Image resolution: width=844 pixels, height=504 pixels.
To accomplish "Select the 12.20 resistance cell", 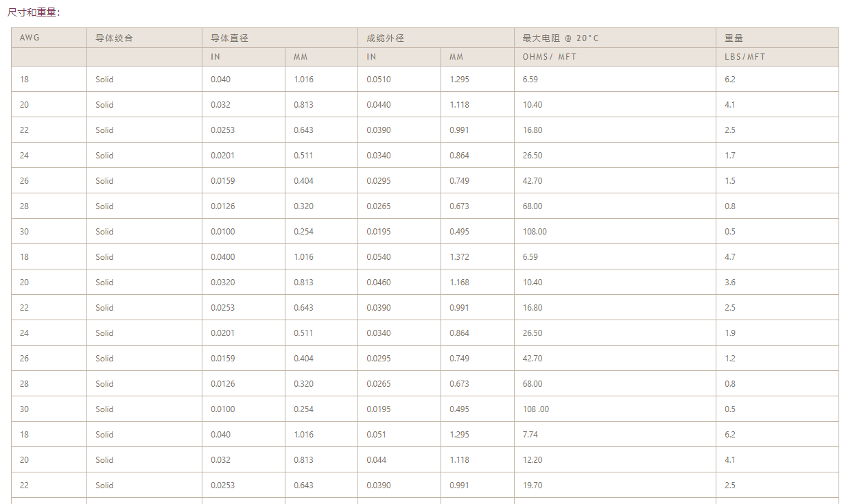I will [532, 460].
